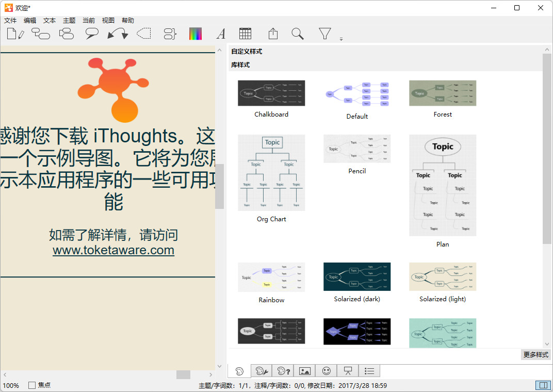Open the 当前 menu
Image resolution: width=553 pixels, height=392 pixels.
click(89, 21)
